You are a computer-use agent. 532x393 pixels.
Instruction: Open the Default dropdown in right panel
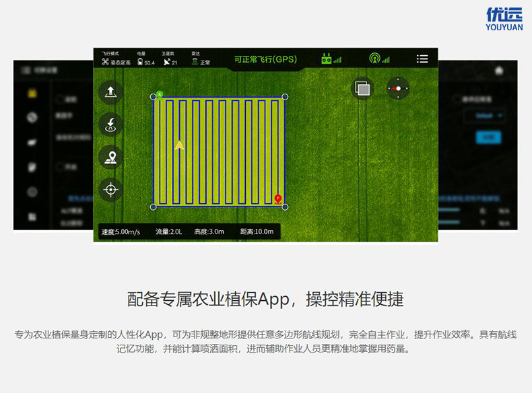(x=488, y=116)
